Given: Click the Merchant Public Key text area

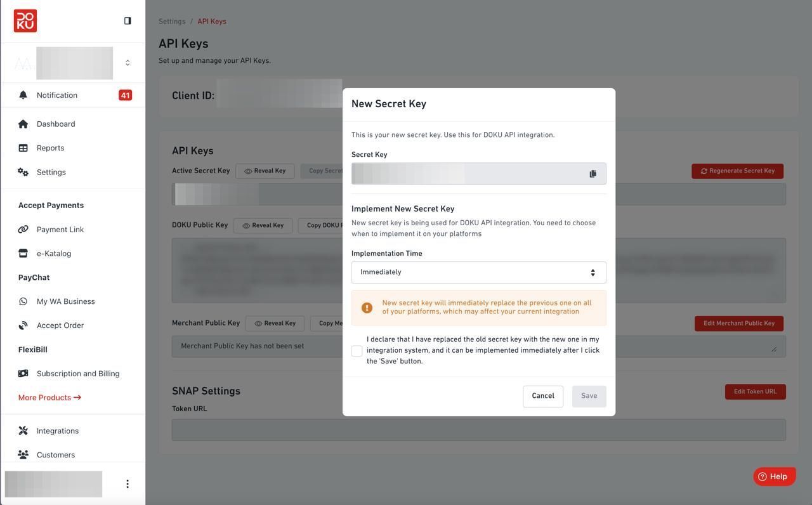Looking at the screenshot, I should [x=479, y=346].
